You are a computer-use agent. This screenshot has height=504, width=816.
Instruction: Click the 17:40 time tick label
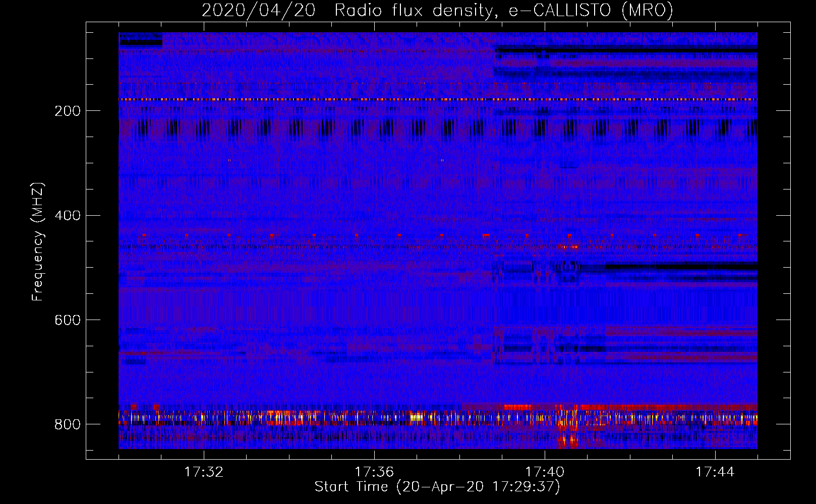[x=545, y=472]
